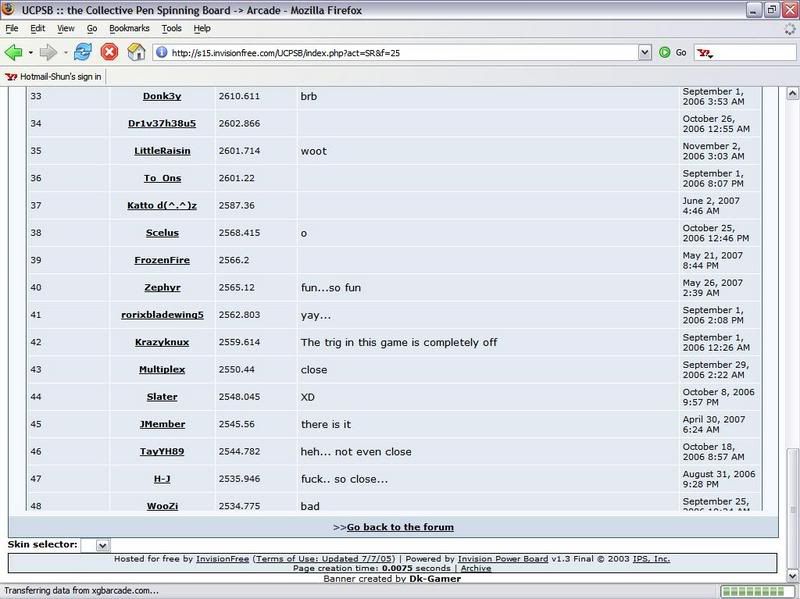Open JMember profile link
The height and width of the screenshot is (599, 800).
point(162,425)
